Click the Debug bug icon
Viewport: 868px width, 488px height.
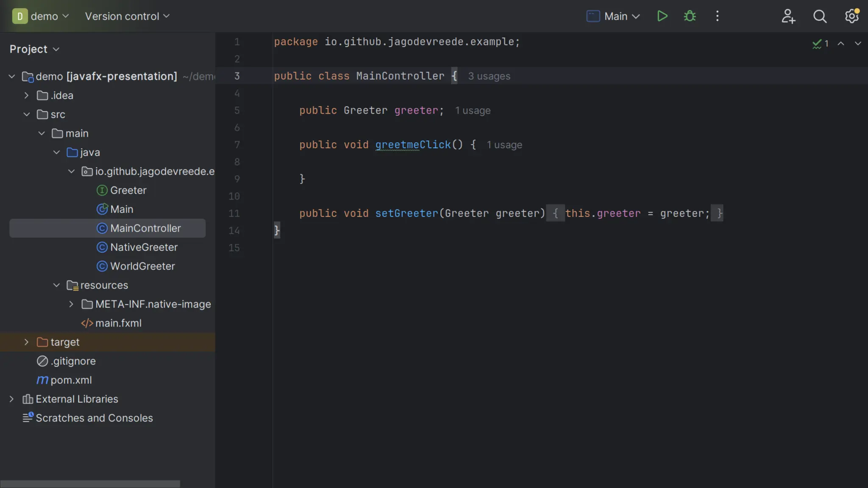coord(690,16)
